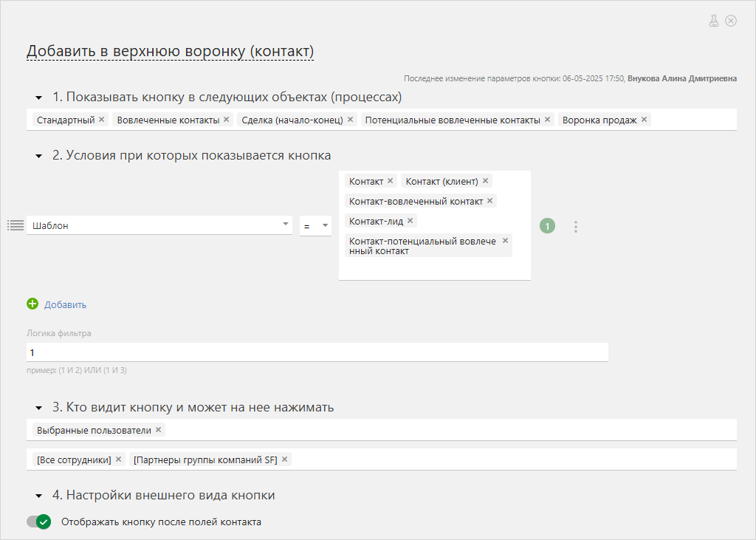
Task: Collapse section 1 Показывать кнопку в объектах
Action: [x=38, y=98]
